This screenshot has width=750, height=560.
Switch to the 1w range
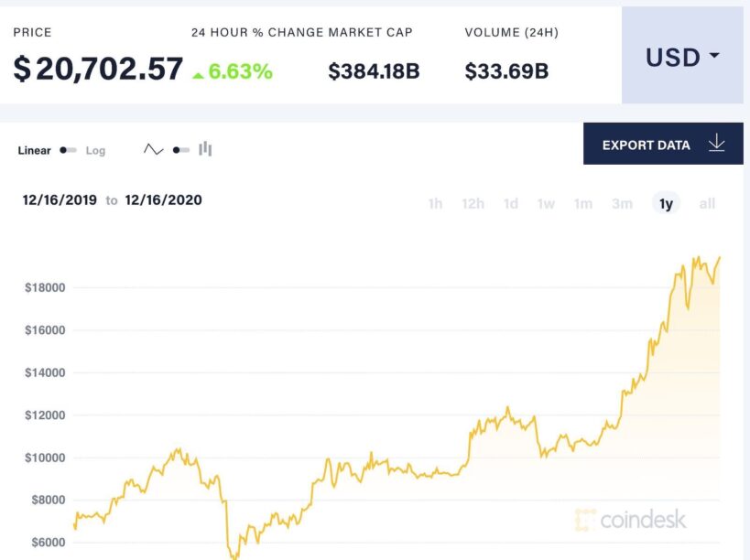(546, 204)
